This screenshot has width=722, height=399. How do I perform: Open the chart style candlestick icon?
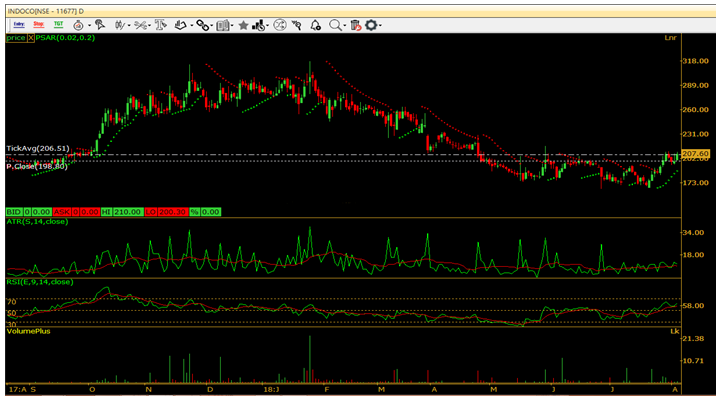pos(120,25)
